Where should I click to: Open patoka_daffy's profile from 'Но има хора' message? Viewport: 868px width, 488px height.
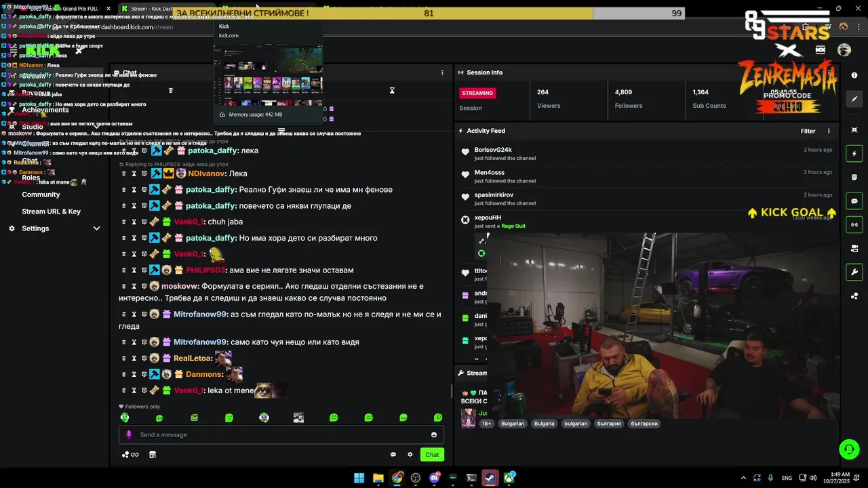(210, 238)
